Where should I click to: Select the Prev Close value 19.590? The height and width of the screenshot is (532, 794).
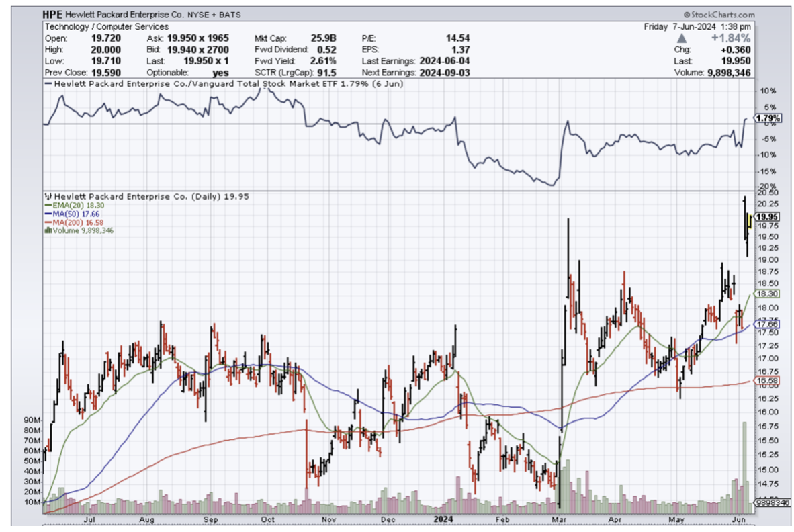click(x=106, y=73)
